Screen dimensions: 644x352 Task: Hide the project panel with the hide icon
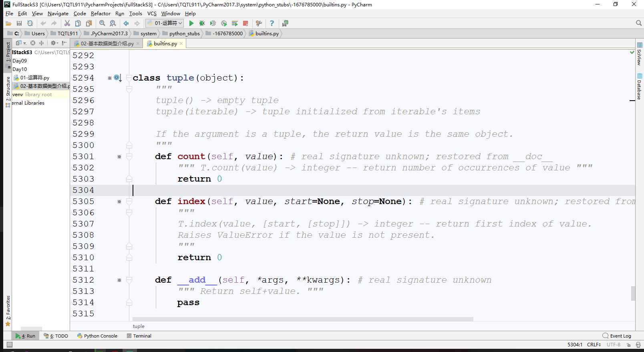(x=64, y=43)
